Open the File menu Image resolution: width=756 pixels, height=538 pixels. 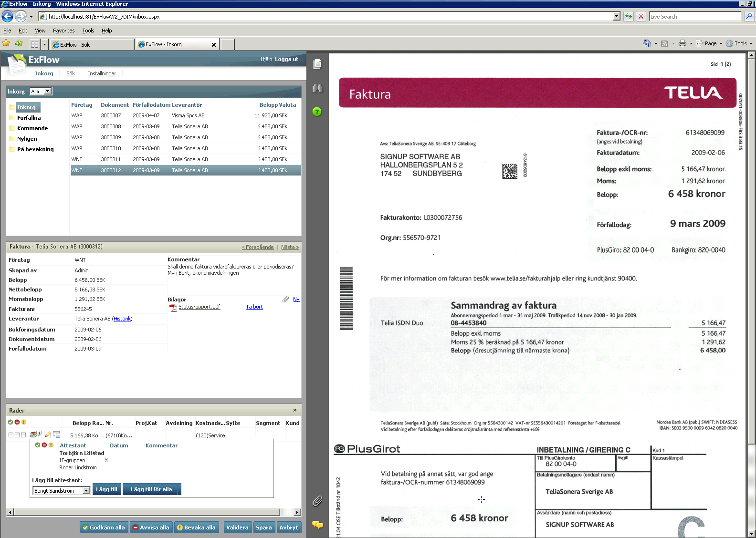coord(7,31)
